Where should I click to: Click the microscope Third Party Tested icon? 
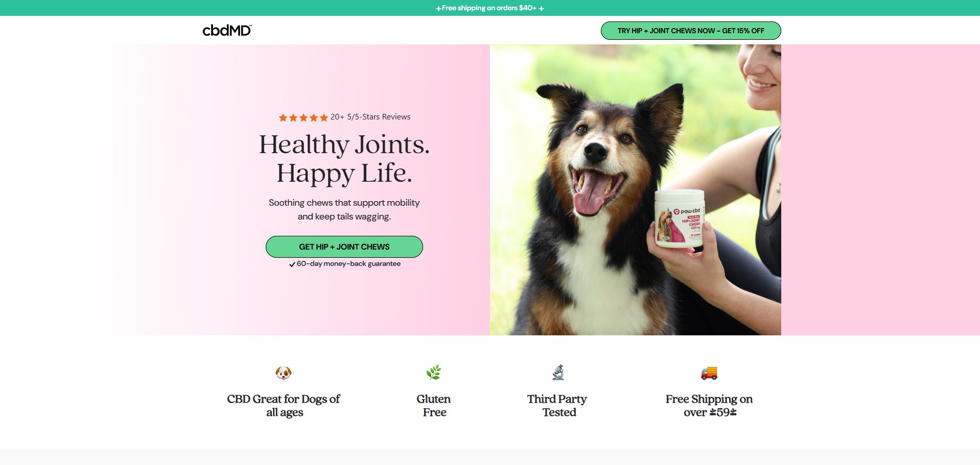558,373
